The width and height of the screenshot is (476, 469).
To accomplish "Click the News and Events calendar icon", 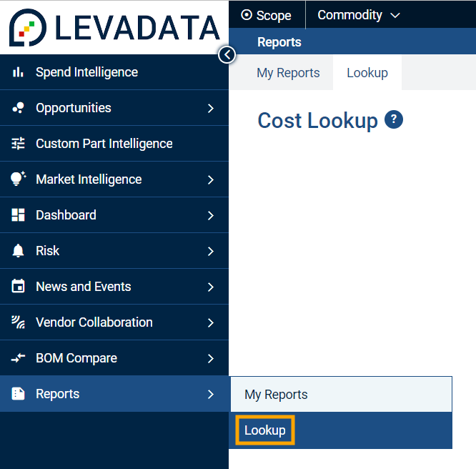I will [19, 287].
